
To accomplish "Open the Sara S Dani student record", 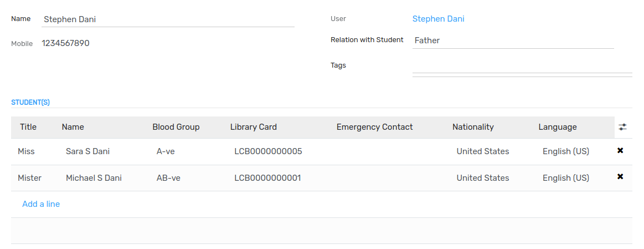I will [88, 151].
